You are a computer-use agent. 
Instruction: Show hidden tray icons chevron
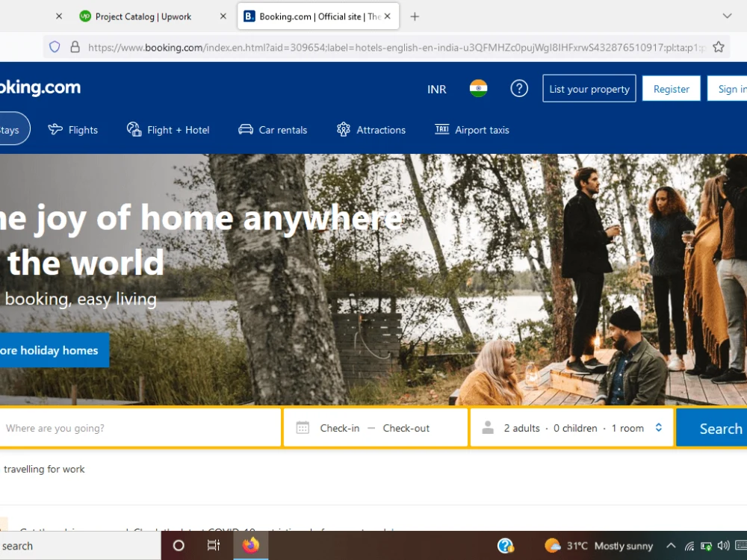(671, 546)
